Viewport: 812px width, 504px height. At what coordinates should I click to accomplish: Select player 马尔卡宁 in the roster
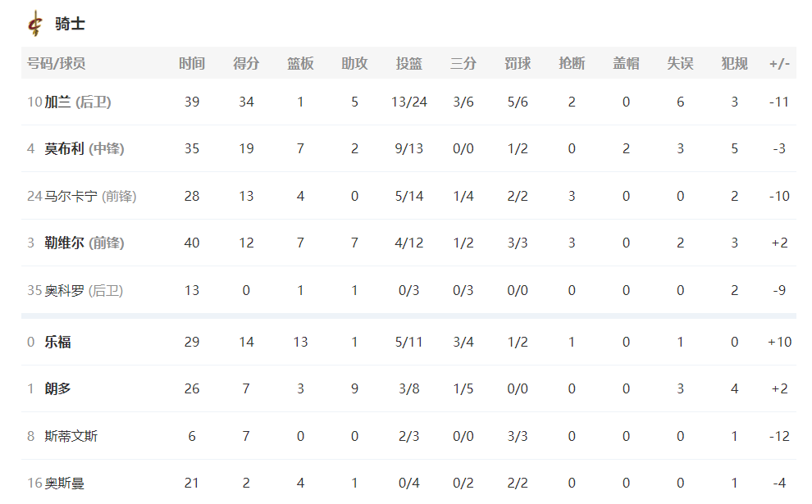click(x=71, y=196)
